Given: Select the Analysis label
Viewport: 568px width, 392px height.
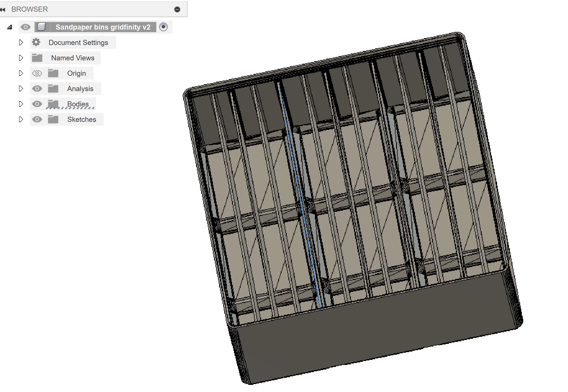Looking at the screenshot, I should (x=80, y=89).
